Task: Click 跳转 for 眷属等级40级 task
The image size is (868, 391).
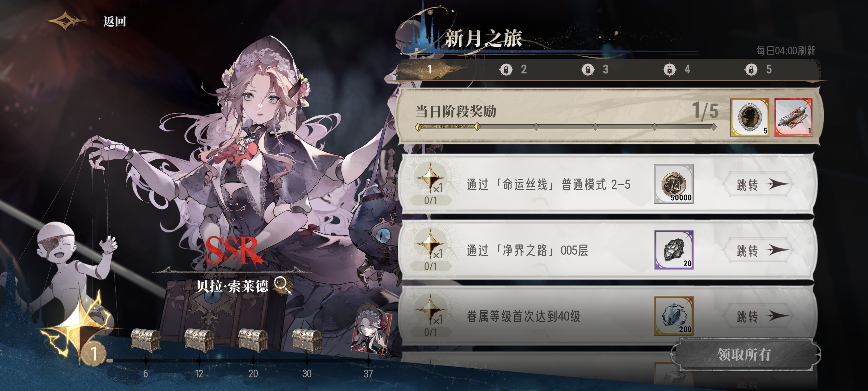Action: [759, 316]
